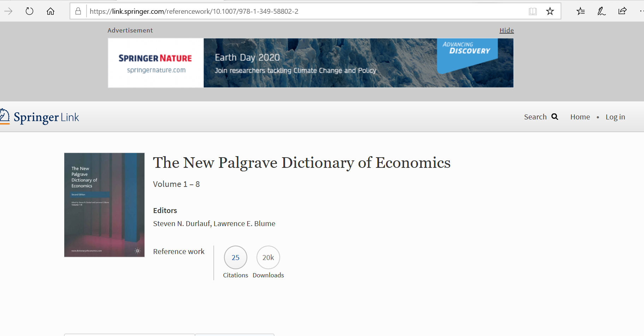
Task: Click the Advertisement label
Action: (130, 30)
